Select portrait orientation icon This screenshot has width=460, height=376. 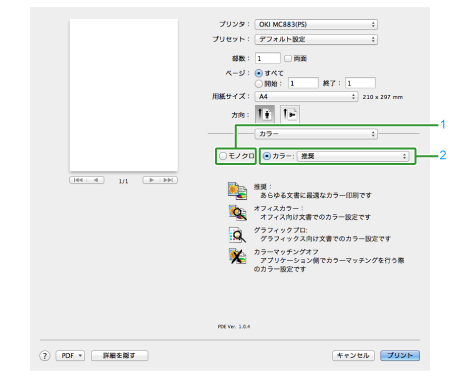(x=265, y=114)
